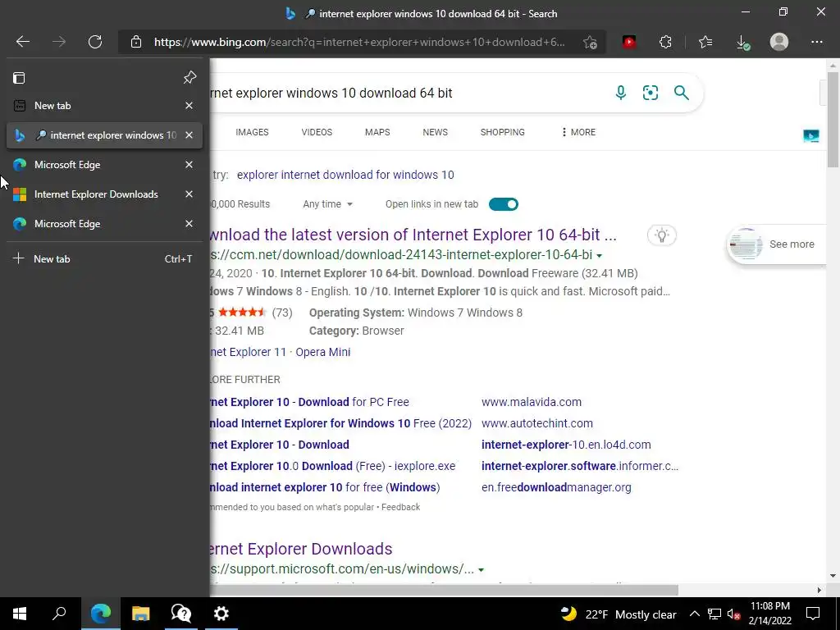
Task: Expand the Any time filter dropdown
Action: pos(328,204)
